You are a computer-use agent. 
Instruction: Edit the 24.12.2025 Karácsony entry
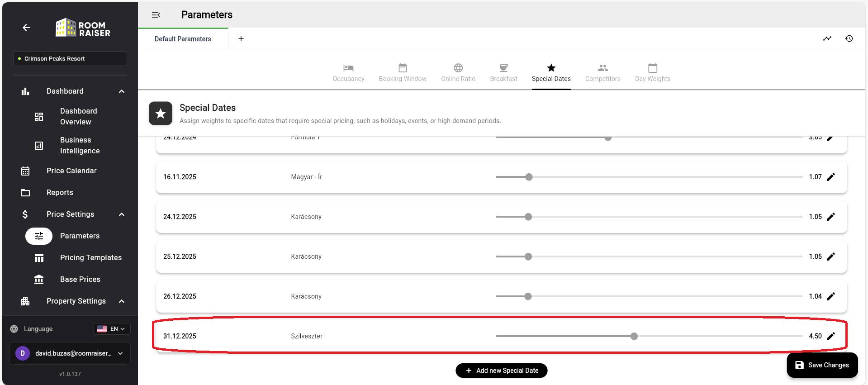pos(830,217)
